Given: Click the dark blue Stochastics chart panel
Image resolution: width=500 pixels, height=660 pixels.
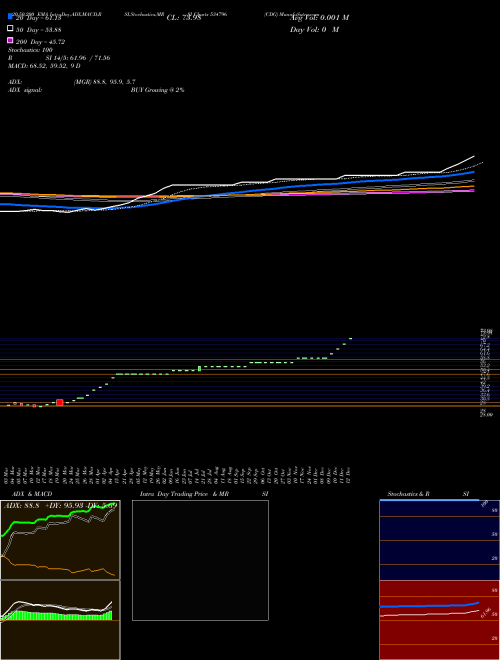Looking at the screenshot, I should 439,540.
